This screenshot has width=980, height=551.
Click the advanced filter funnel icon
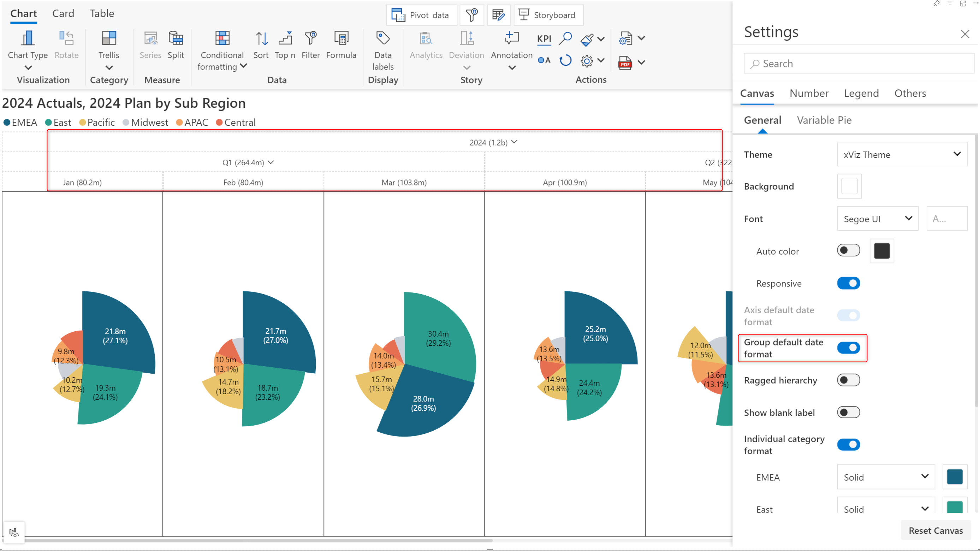tap(472, 15)
